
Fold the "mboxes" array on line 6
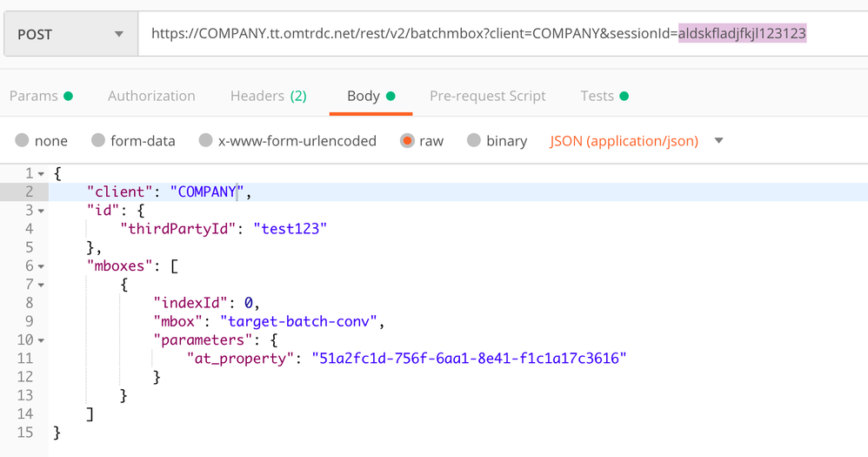(41, 266)
